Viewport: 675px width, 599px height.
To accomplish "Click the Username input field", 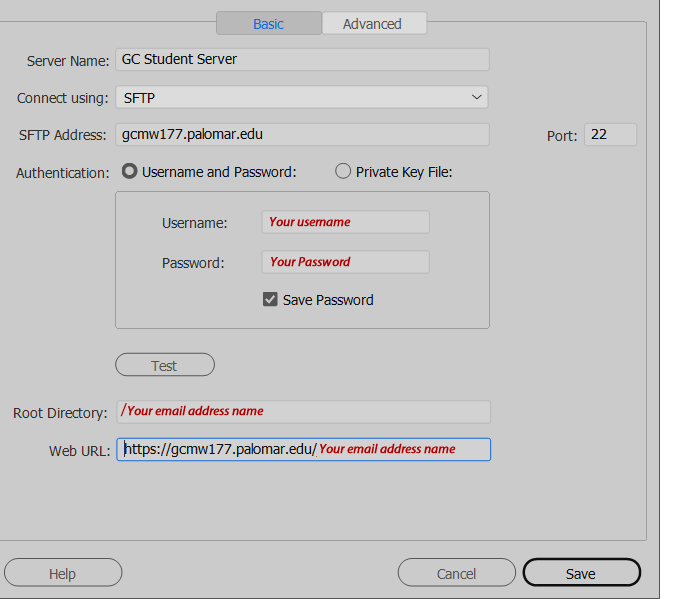I will click(x=345, y=222).
